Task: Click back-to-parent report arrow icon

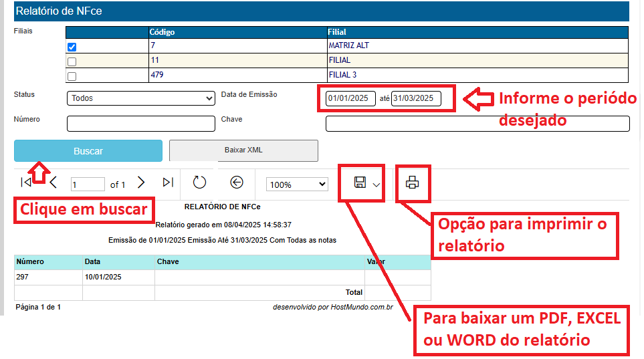Action: coord(236,183)
